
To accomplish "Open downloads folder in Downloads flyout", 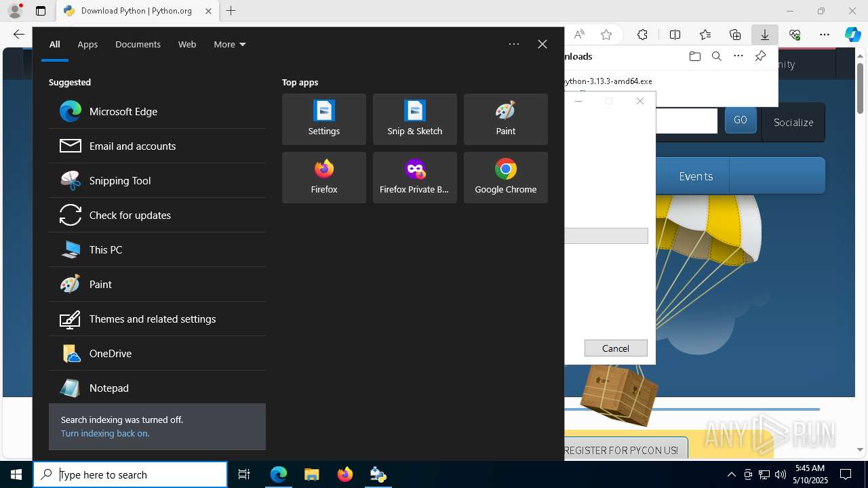I will point(694,56).
